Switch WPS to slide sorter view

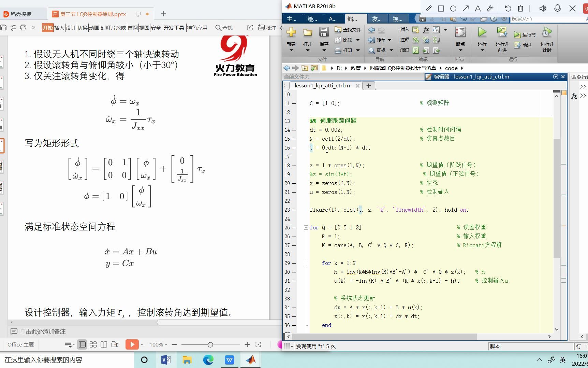click(x=93, y=345)
